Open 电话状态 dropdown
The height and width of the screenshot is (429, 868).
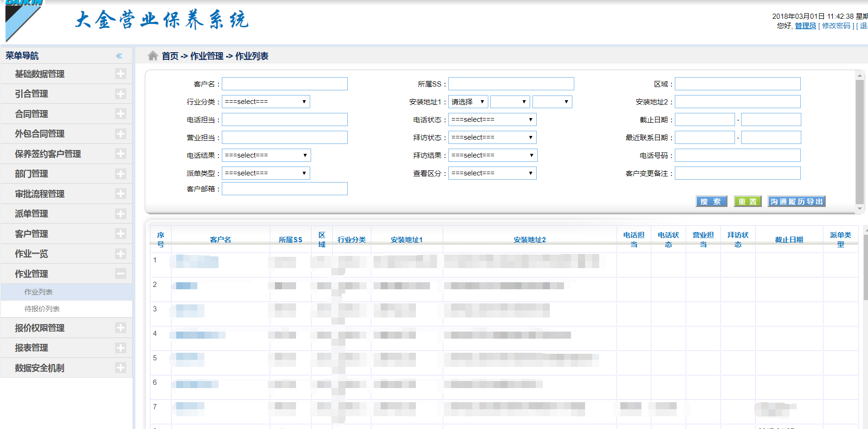click(x=493, y=119)
